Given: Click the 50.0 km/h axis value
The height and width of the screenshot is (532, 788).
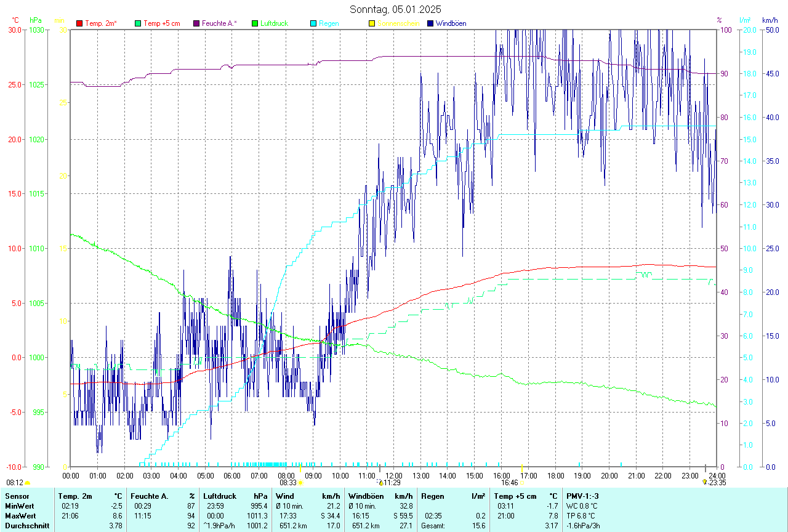Looking at the screenshot, I should pos(771,30).
